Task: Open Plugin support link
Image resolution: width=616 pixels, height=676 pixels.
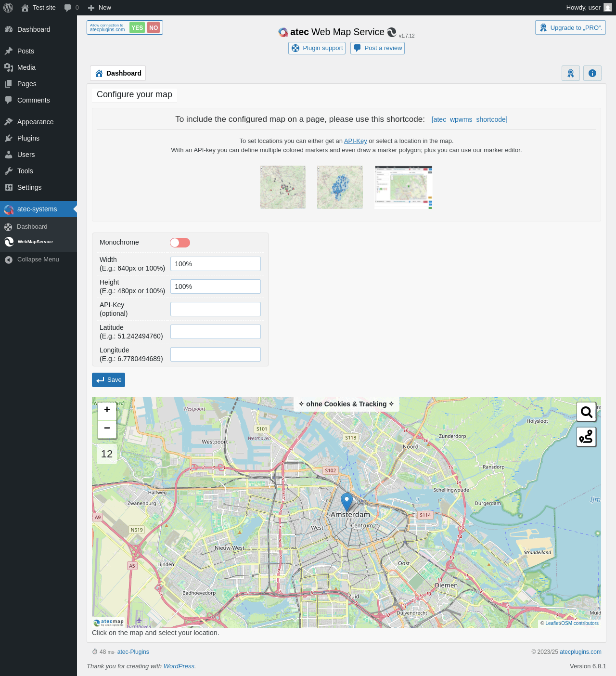Action: 317,48
